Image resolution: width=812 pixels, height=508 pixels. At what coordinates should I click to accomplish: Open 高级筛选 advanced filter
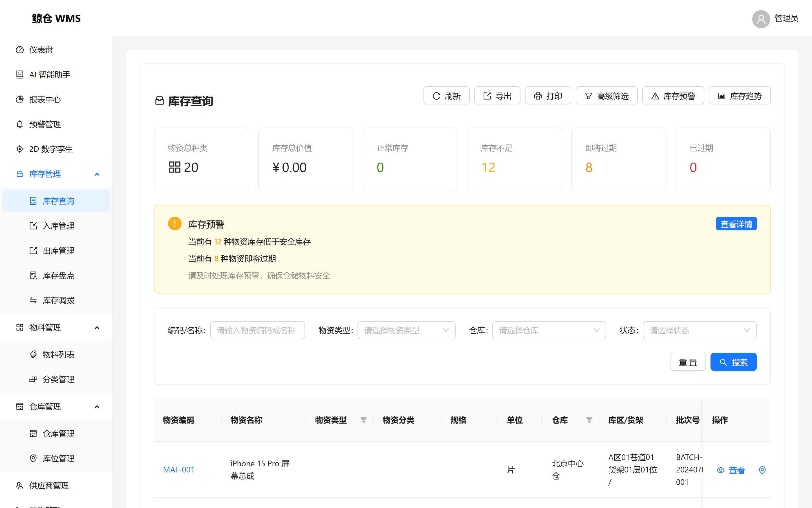606,96
